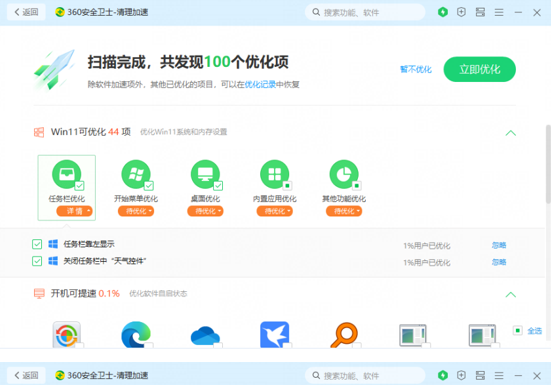Image resolution: width=551 pixels, height=385 pixels.
Task: Go back with 返回 in the upper title bar
Action: pyautogui.click(x=26, y=12)
